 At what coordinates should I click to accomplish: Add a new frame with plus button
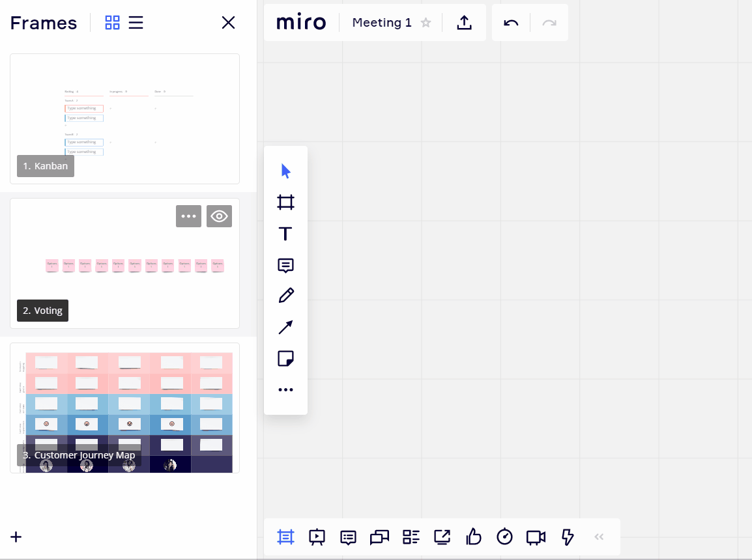tap(16, 537)
